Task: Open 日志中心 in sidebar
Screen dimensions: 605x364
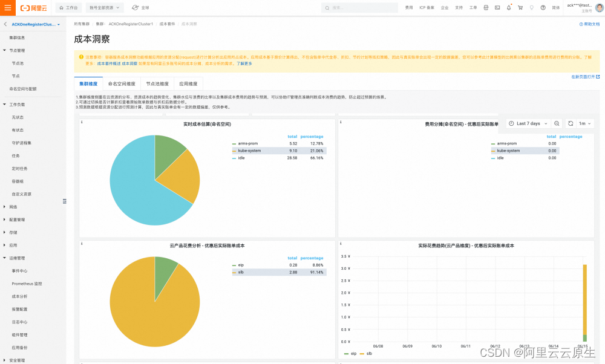Action: click(x=20, y=322)
